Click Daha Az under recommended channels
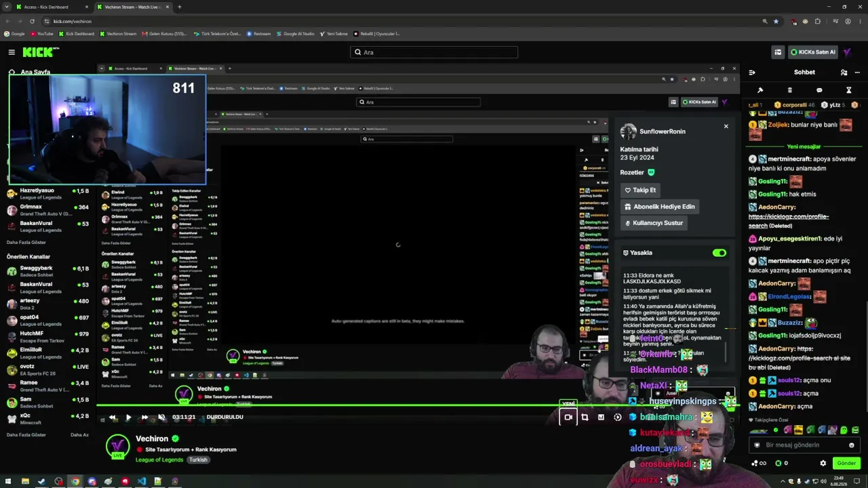The width and height of the screenshot is (868, 488). pyautogui.click(x=80, y=434)
